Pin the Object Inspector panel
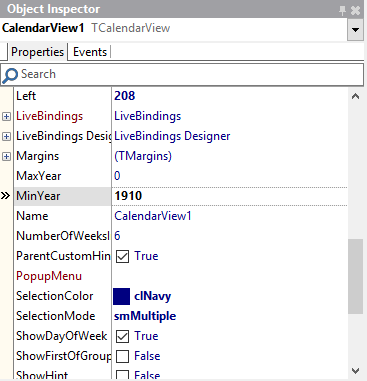The width and height of the screenshot is (367, 381). (342, 10)
